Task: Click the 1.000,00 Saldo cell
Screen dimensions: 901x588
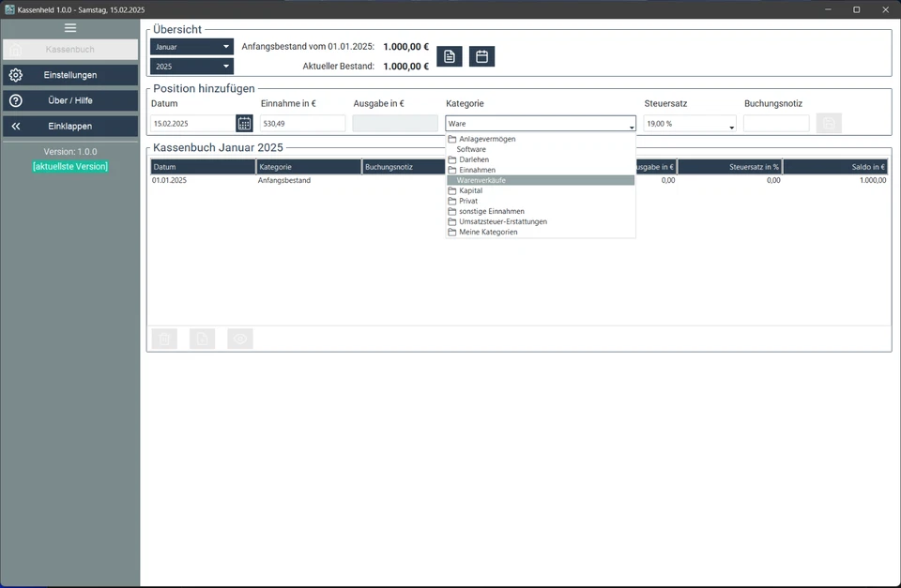Action: point(873,180)
